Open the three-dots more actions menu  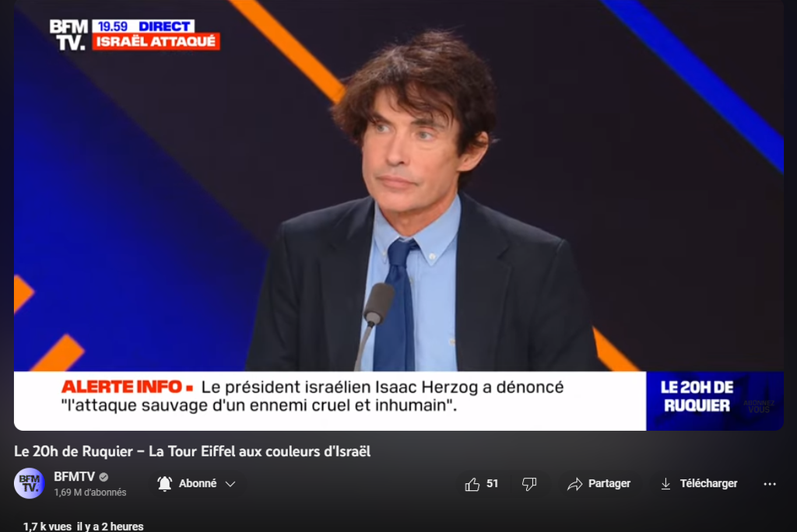click(x=770, y=485)
